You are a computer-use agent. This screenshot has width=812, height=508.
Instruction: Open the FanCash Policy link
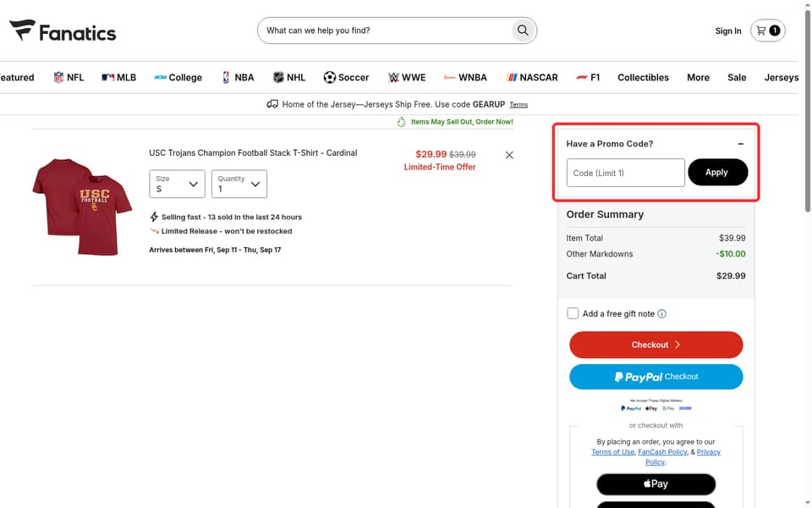(x=662, y=452)
